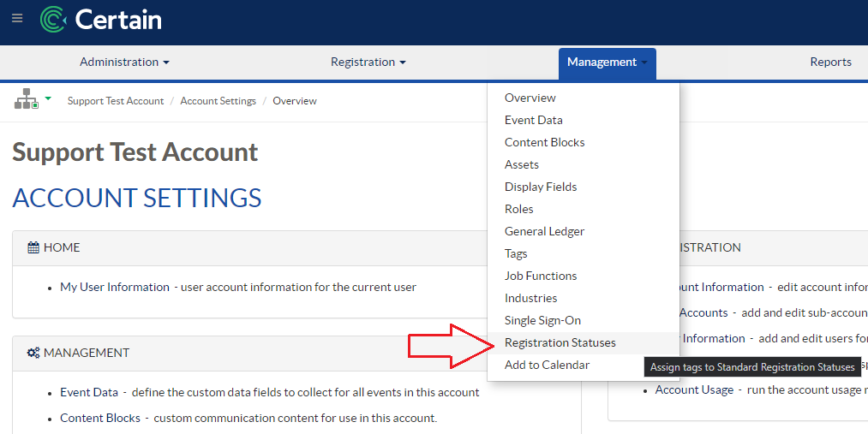The image size is (868, 434).
Task: Click the ACCOUNT SETTINGS heading
Action: click(x=137, y=198)
